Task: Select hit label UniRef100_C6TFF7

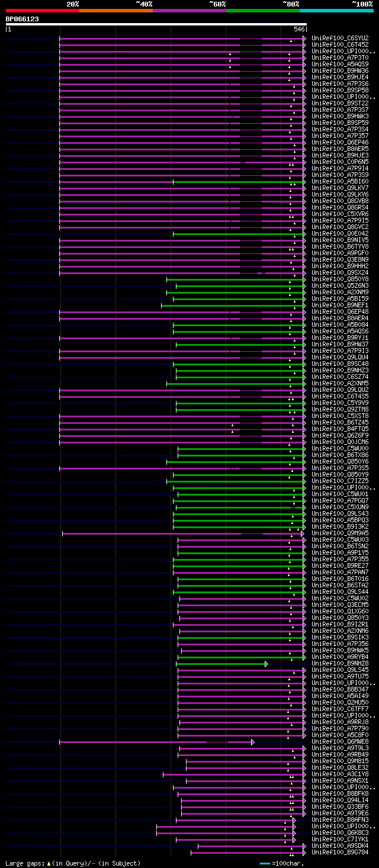Action: pos(340,709)
